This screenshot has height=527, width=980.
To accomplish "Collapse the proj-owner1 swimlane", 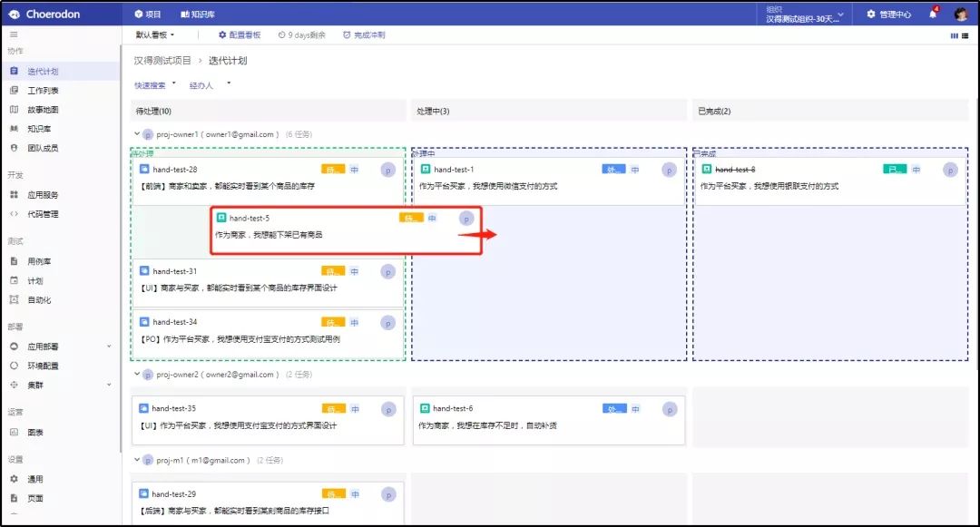I will coord(137,134).
